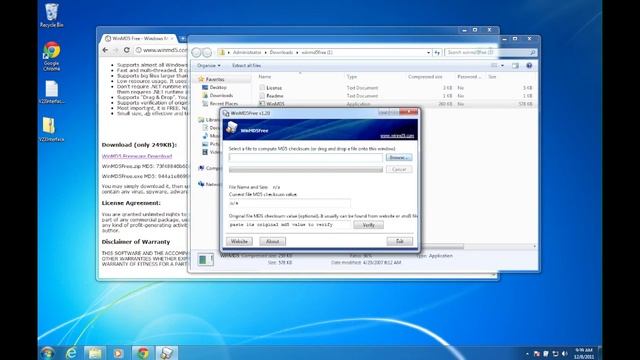This screenshot has height=360, width=640.
Task: Click the original MD5 value paste field
Action: tap(289, 225)
